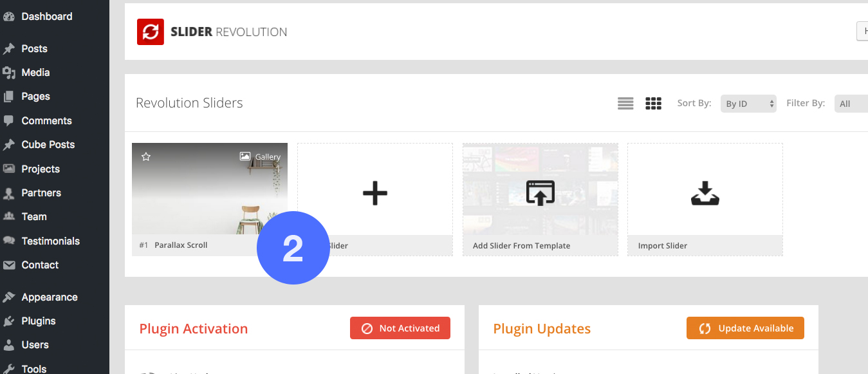Screen dimensions: 868x374
Task: Click the Plugins sidebar icon
Action: tap(9, 321)
